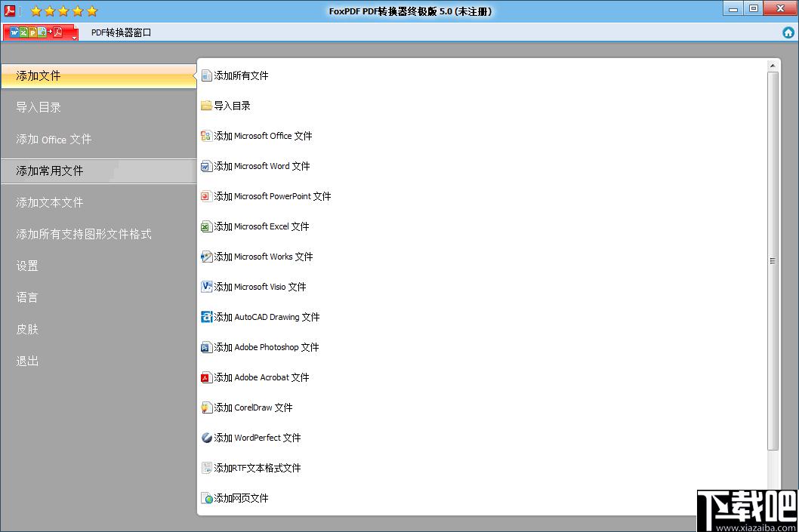This screenshot has height=532, width=799.
Task: Click the Microsoft Word file icon
Action: coord(206,167)
